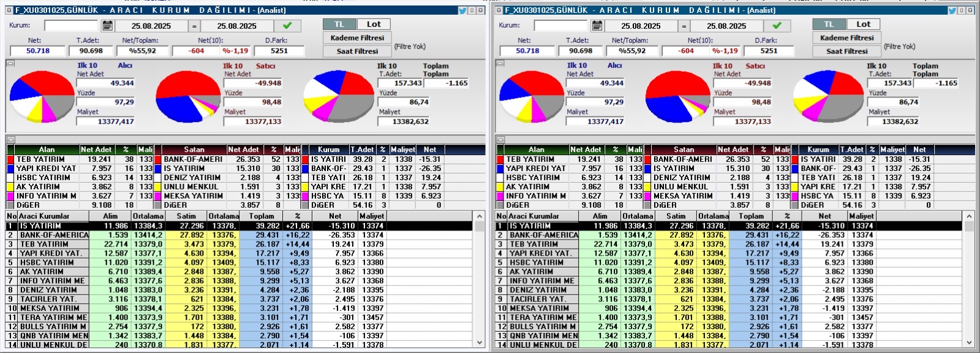This screenshot has width=980, height=353.
Task: Open the calendar picker in the left window
Action: tap(107, 26)
